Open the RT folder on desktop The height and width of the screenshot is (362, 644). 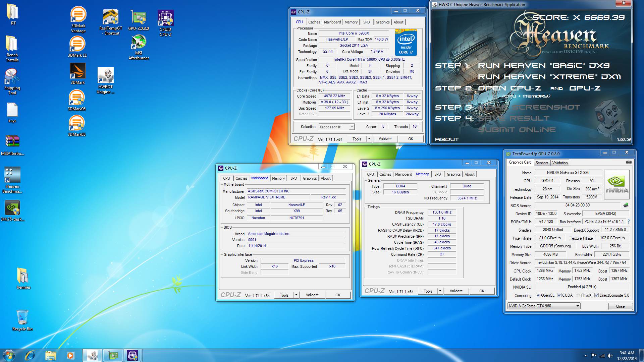coord(13,14)
